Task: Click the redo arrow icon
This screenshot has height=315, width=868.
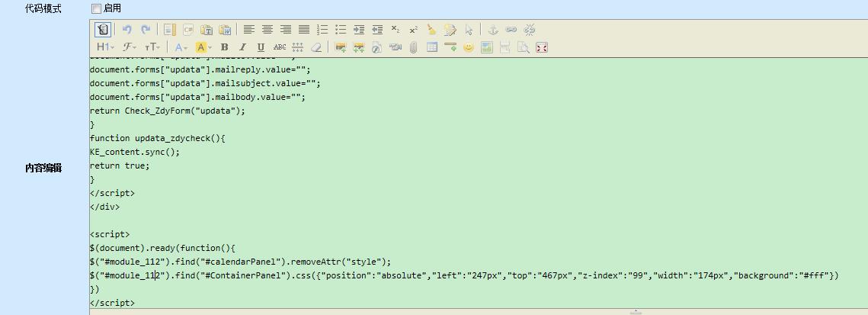Action: pyautogui.click(x=146, y=30)
